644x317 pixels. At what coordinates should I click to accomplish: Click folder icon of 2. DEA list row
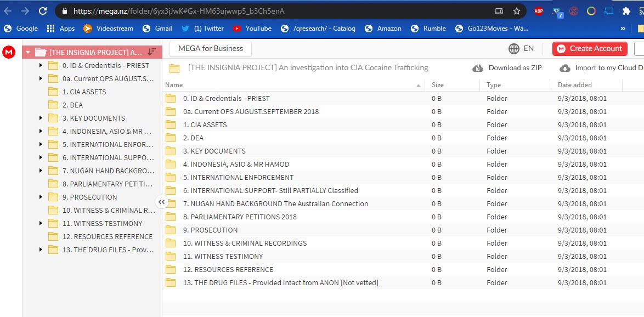171,138
